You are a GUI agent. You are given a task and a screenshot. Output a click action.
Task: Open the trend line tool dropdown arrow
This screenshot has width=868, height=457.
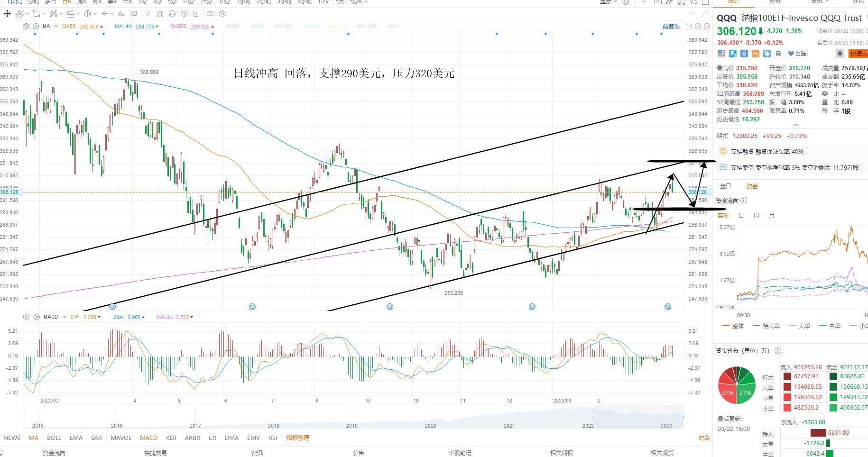tap(27, 14)
